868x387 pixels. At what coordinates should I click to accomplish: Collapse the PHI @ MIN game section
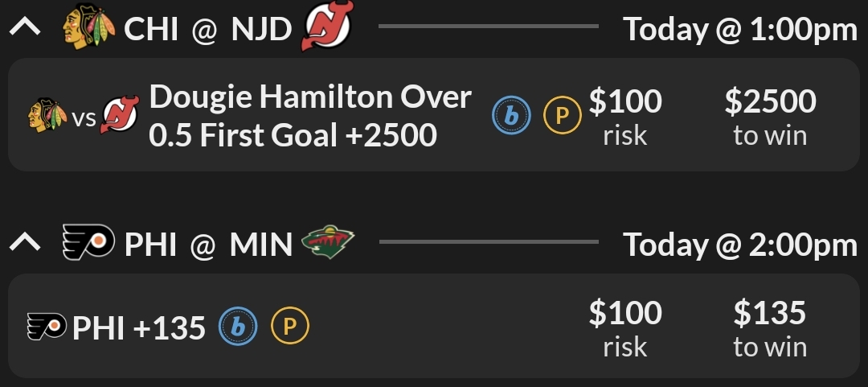tap(25, 243)
